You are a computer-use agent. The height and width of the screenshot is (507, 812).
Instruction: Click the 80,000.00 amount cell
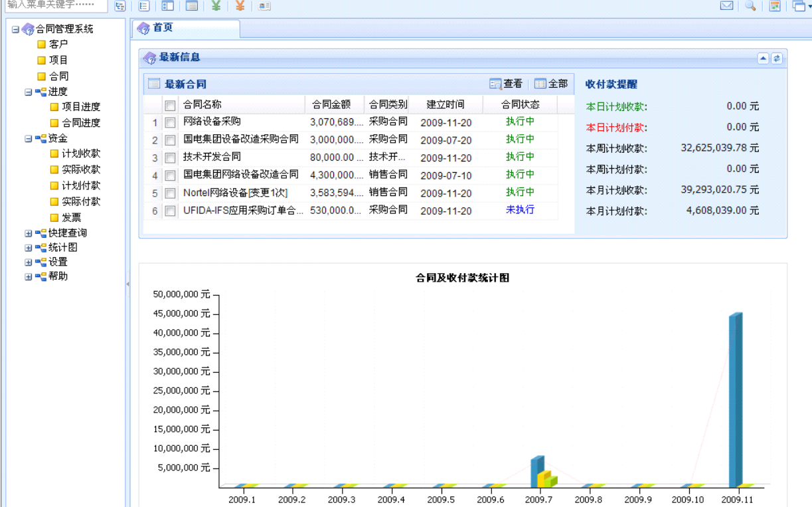335,157
